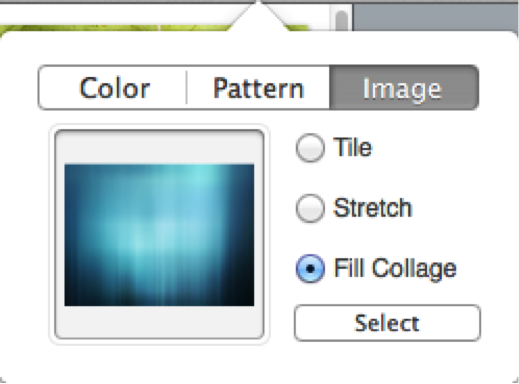Click the green collage edge behind popover
This screenshot has height=384, width=519.
point(113,28)
